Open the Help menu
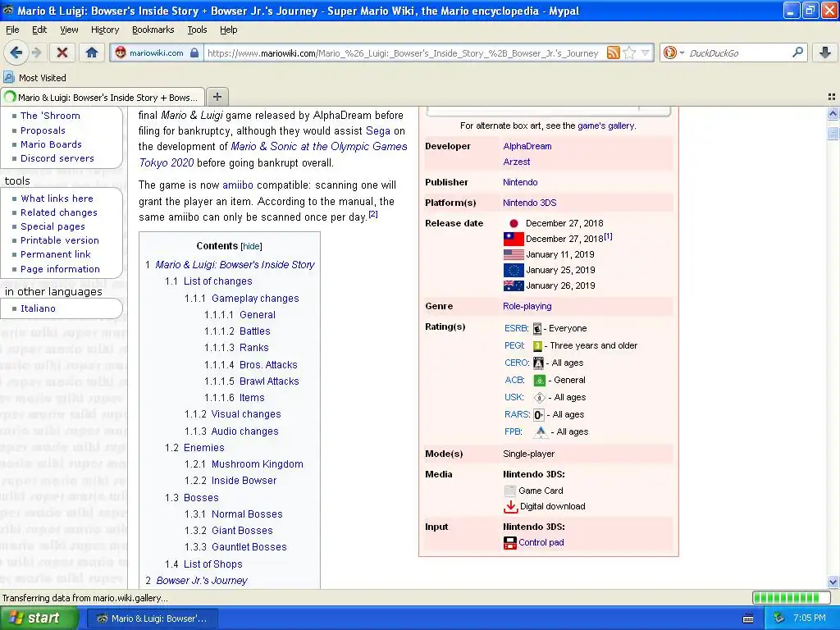The width and height of the screenshot is (840, 630). [x=228, y=30]
